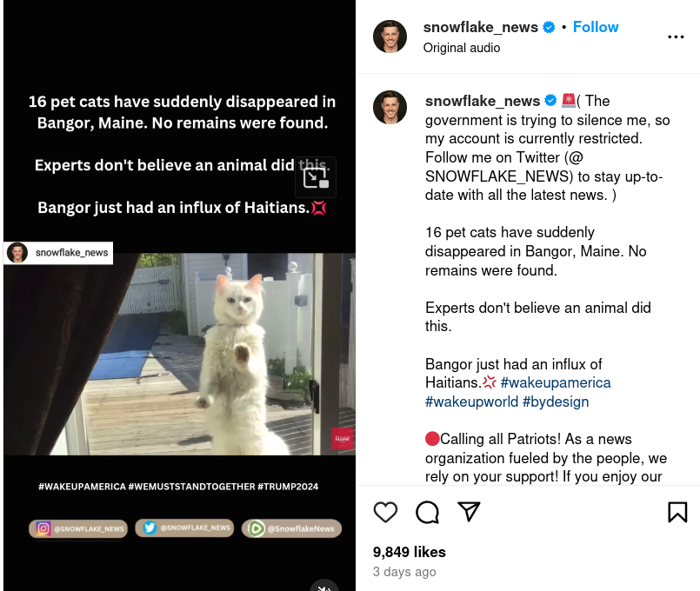The height and width of the screenshot is (591, 700).
Task: Like the post with the heart icon
Action: (385, 512)
